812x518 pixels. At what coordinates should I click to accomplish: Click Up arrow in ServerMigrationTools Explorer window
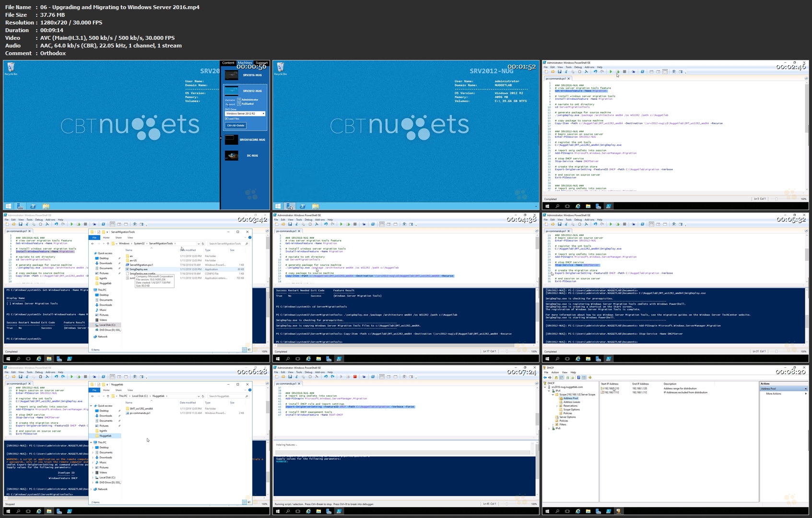(x=107, y=244)
